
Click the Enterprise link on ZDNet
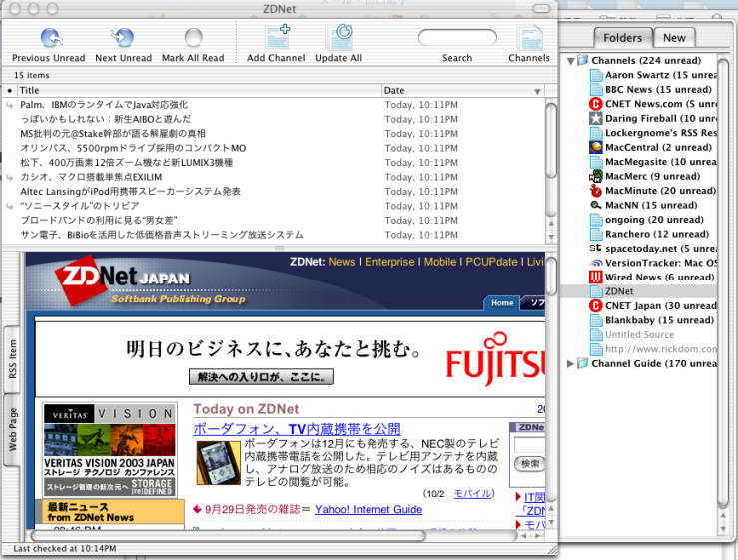coord(388,262)
